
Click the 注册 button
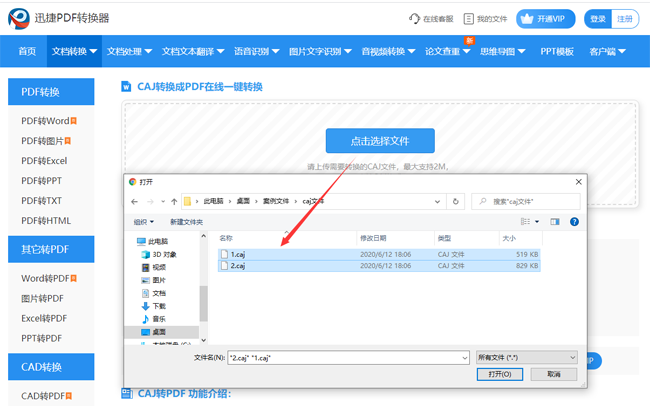pos(625,19)
